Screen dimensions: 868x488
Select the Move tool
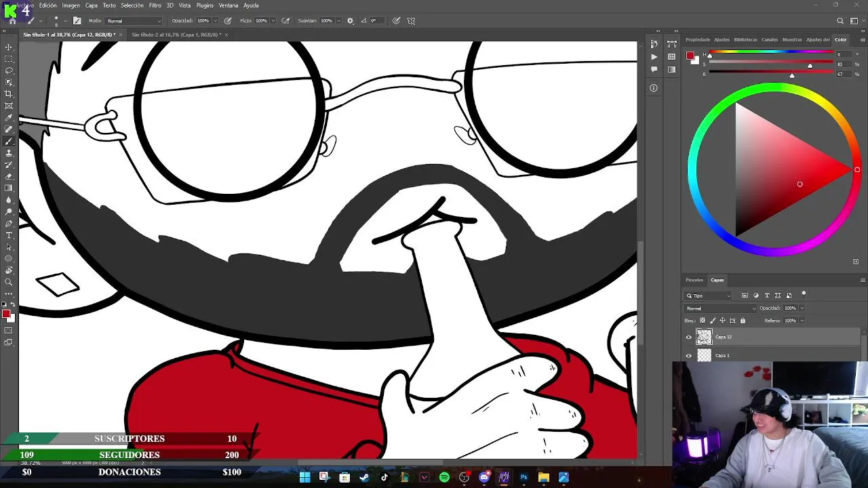pos(9,47)
